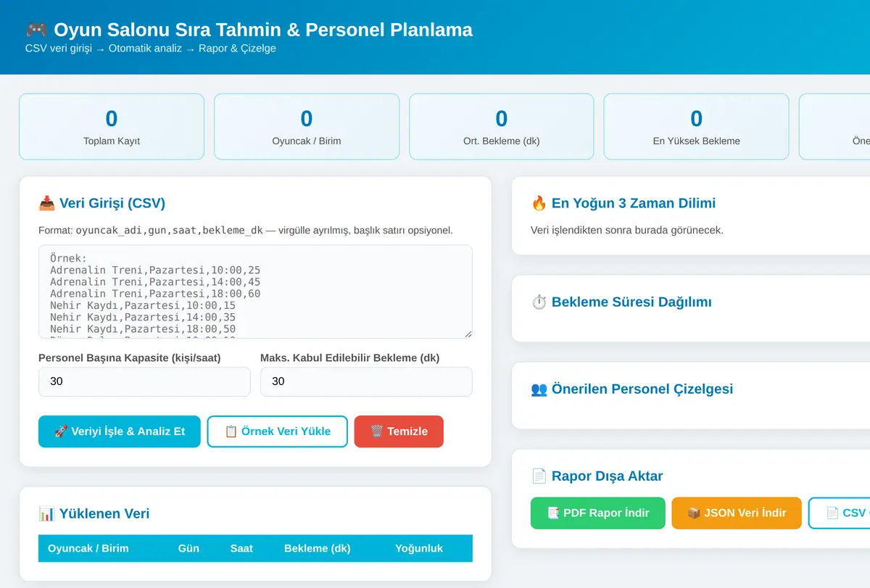This screenshot has width=870, height=588.
Task: Click the stopwatch icon beside Bekleme Süresi Dağılımı
Action: pos(539,302)
